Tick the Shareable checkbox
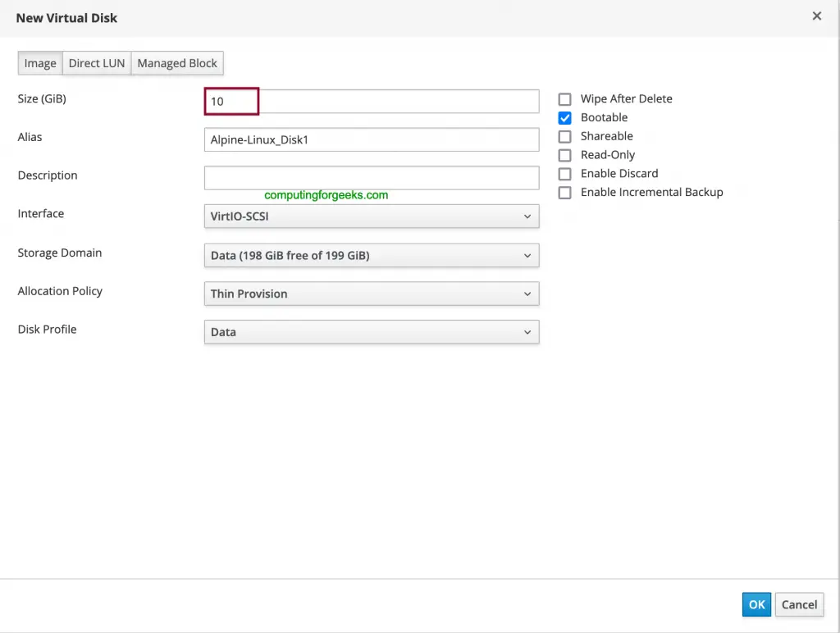840x633 pixels. (564, 137)
